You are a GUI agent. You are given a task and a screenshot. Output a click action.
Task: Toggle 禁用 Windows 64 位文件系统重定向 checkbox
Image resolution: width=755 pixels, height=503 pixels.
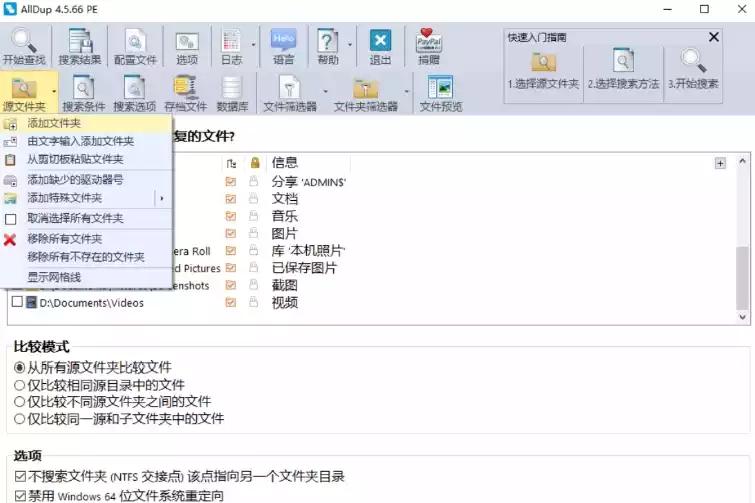point(20,496)
